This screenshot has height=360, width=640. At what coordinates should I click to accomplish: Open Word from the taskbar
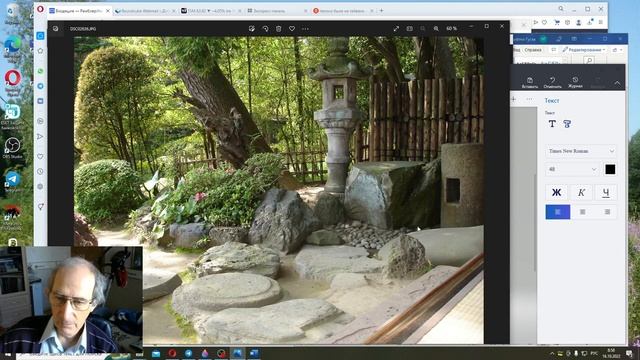pos(254,353)
